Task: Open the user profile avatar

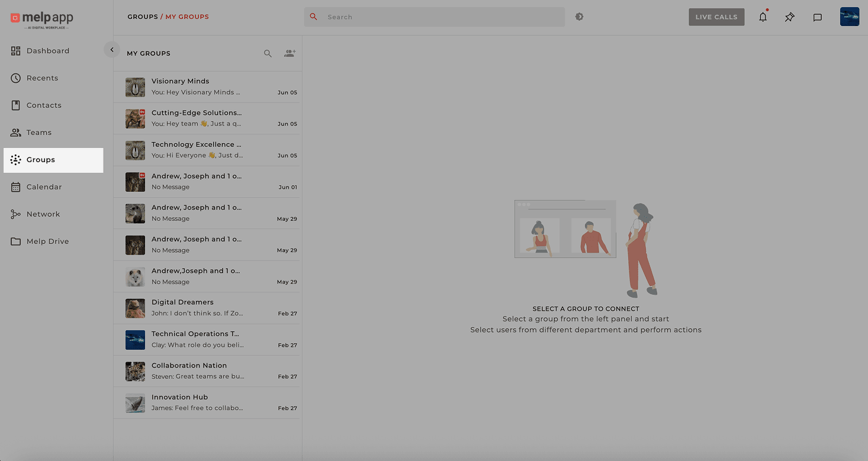Action: [849, 17]
